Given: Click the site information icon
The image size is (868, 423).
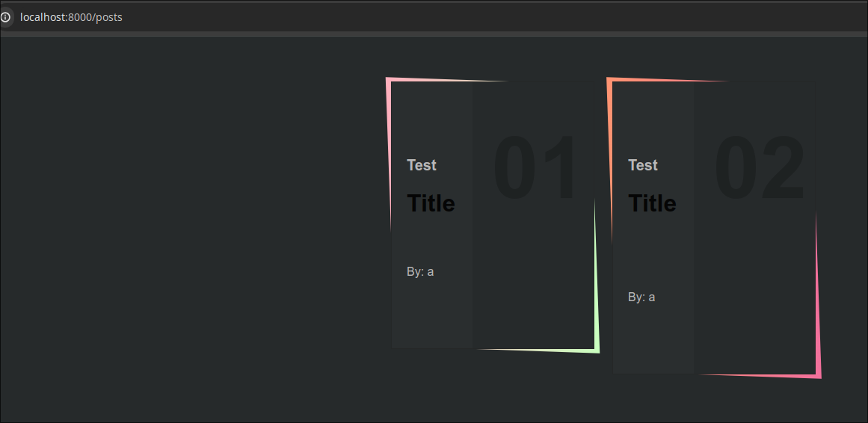Looking at the screenshot, I should point(6,16).
